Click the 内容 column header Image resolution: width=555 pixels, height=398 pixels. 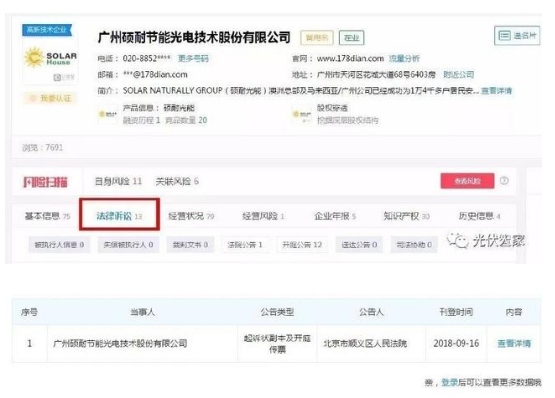click(514, 312)
